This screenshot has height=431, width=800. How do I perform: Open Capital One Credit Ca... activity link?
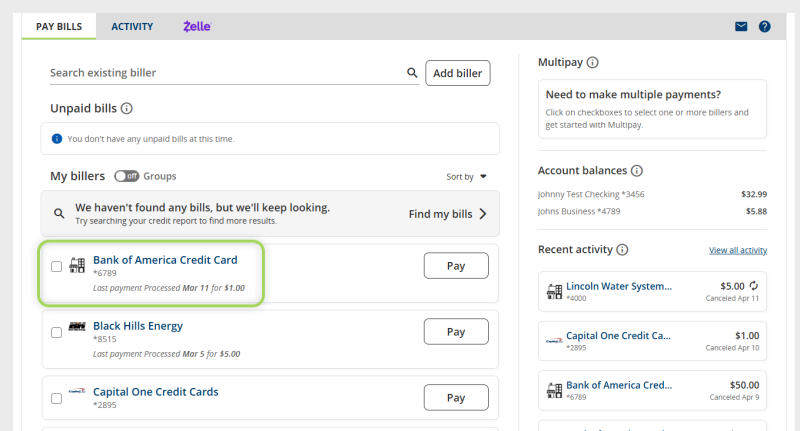pos(618,336)
